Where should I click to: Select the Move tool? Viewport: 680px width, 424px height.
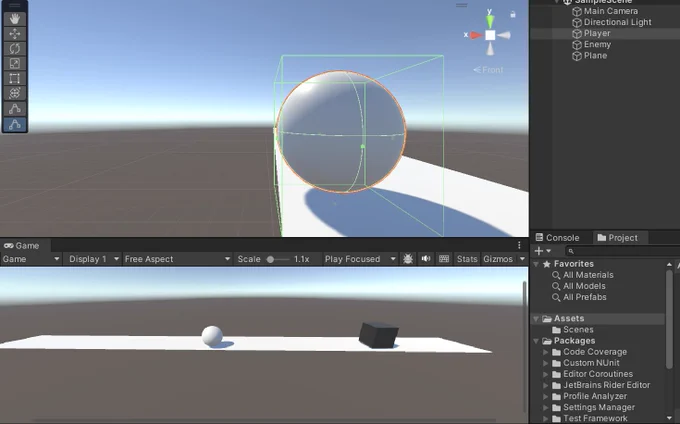[15, 34]
